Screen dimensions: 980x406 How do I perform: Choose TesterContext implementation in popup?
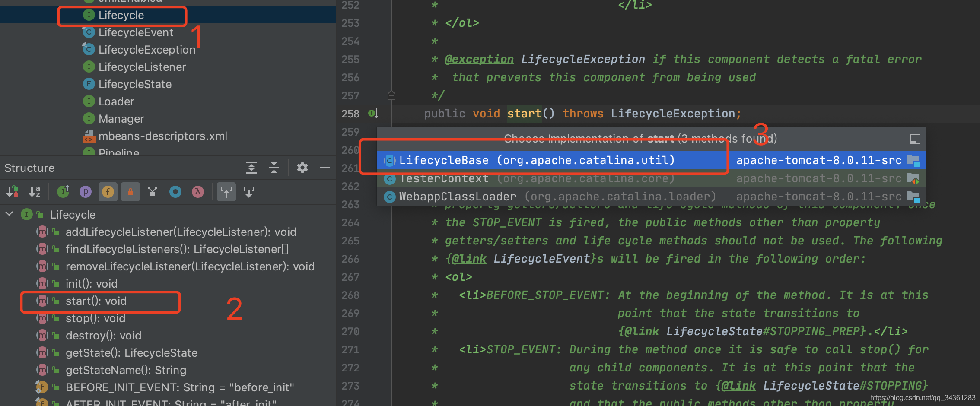coord(651,178)
